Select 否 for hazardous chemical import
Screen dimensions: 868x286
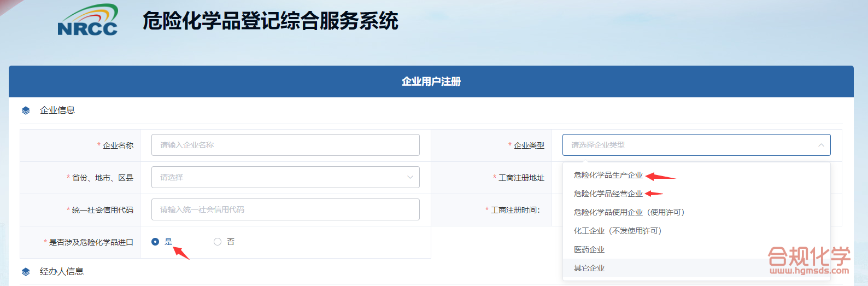[x=218, y=242]
